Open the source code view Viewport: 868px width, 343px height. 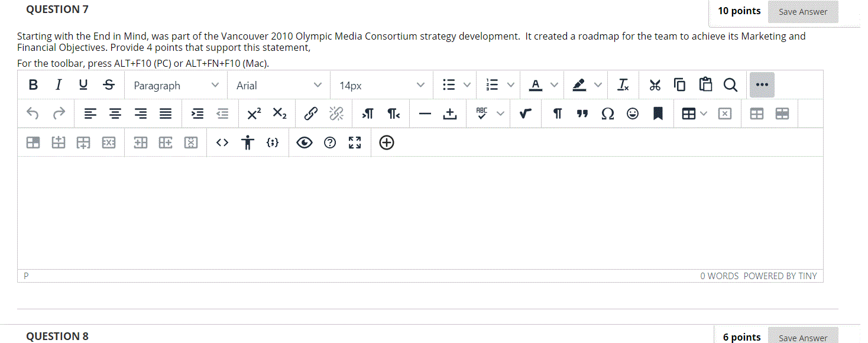click(222, 143)
